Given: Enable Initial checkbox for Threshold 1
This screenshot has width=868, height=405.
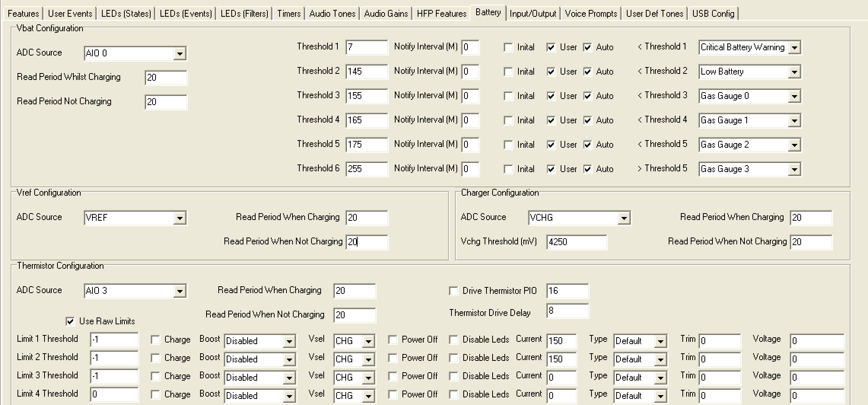Looking at the screenshot, I should (508, 47).
